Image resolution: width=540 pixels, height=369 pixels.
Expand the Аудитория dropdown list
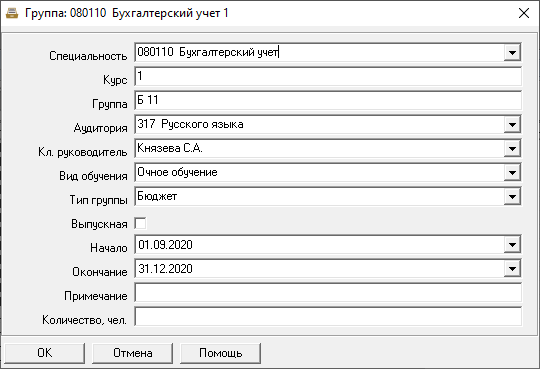click(512, 125)
